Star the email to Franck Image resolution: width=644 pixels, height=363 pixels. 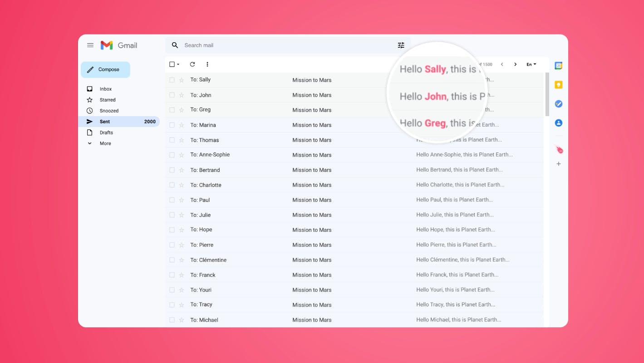click(x=182, y=275)
